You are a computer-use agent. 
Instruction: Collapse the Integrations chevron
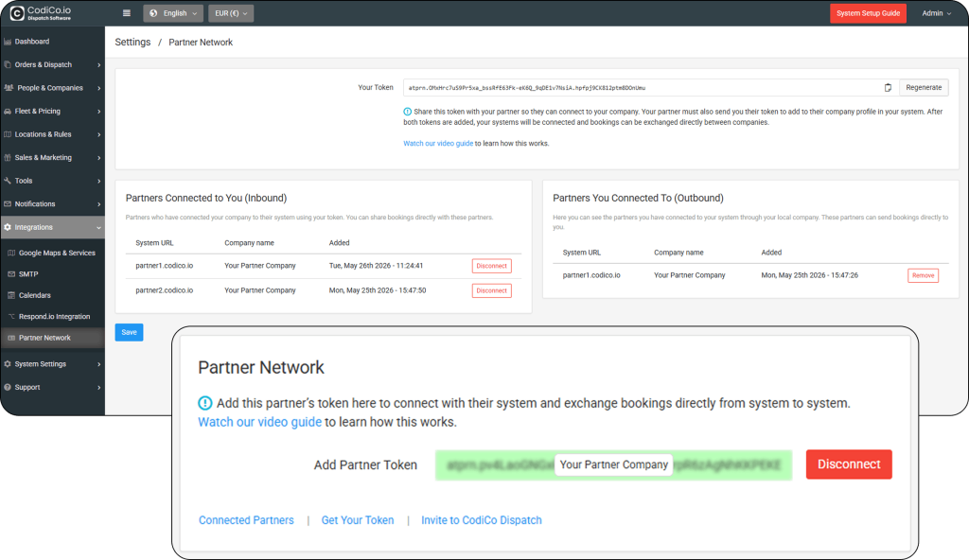[x=98, y=227]
